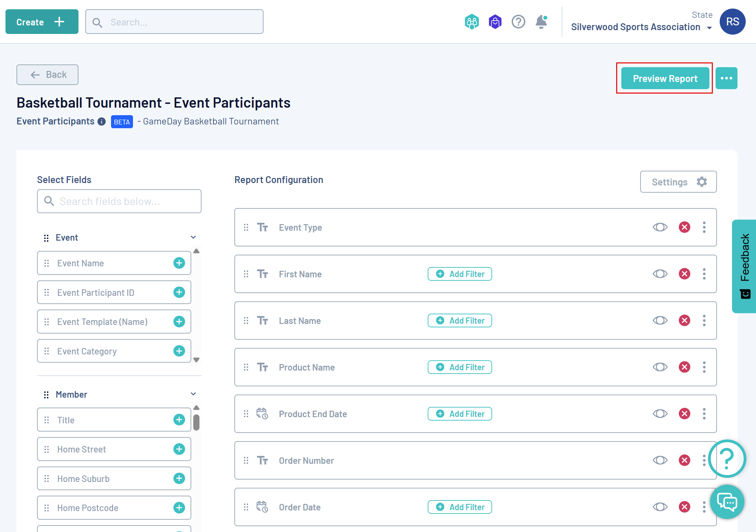Open the live chat bubble icon

click(x=727, y=502)
